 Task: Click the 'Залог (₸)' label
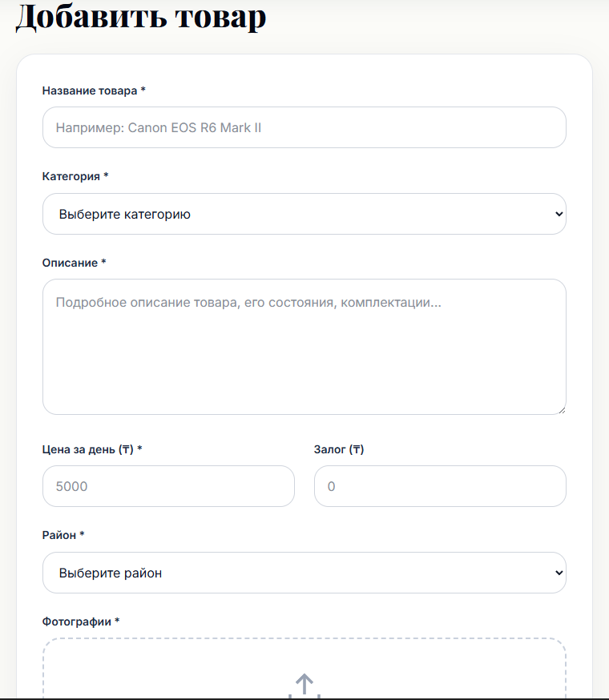(x=339, y=449)
